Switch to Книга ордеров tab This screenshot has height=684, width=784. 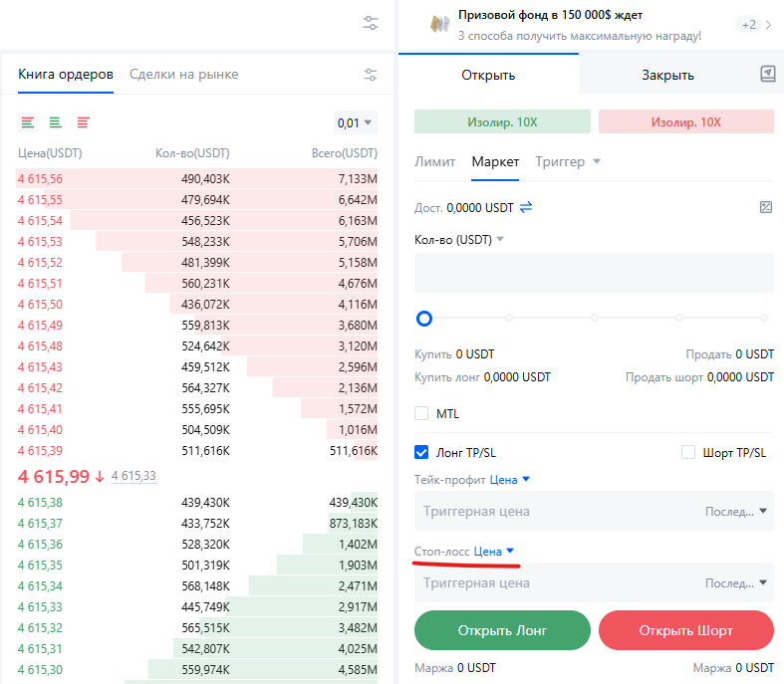(66, 75)
